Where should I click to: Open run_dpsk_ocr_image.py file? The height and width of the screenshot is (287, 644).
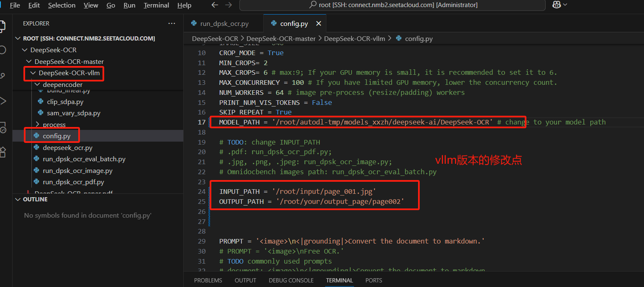click(x=77, y=171)
